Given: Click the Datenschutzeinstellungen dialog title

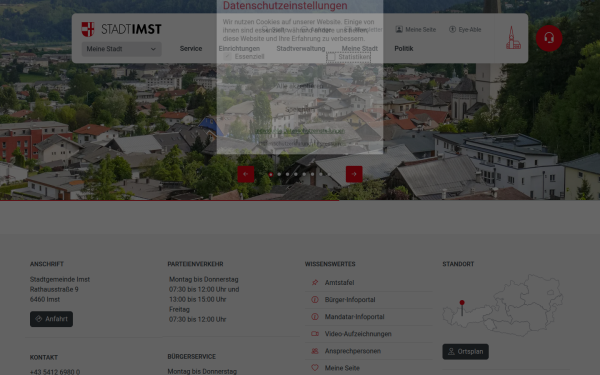Looking at the screenshot, I should 285,5.
